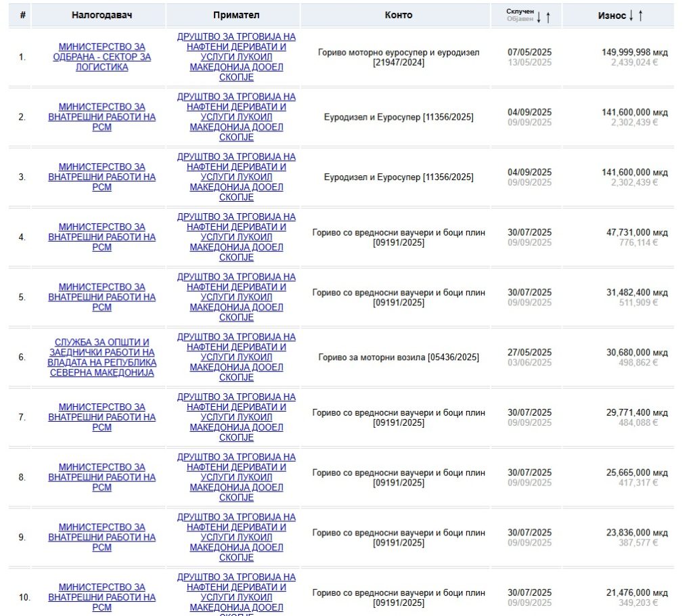The width and height of the screenshot is (693, 616).
Task: Click the Примател column header
Action: [x=236, y=15]
